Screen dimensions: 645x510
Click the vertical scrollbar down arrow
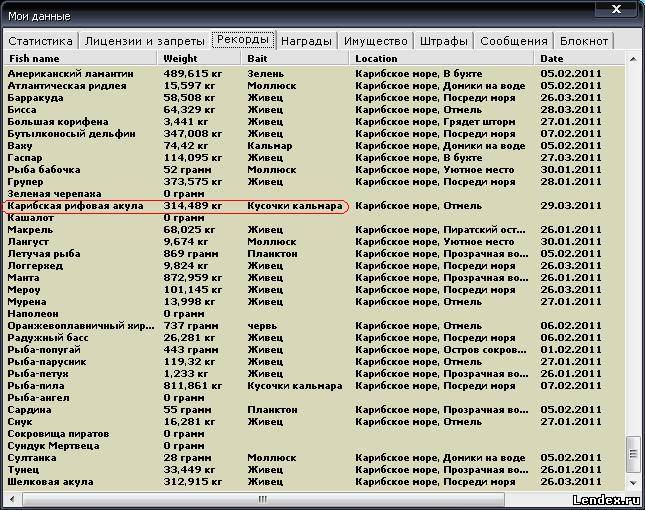(632, 482)
